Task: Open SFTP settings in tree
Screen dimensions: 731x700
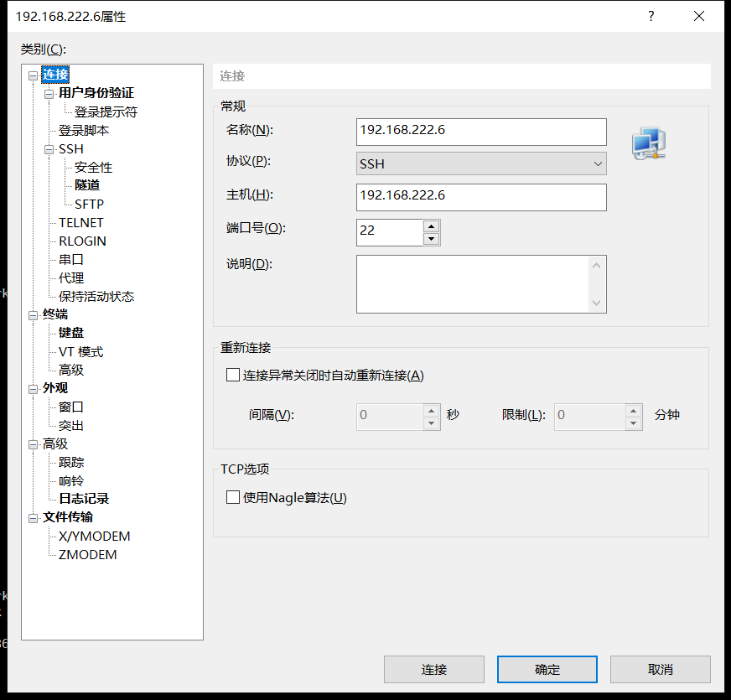Action: (89, 205)
